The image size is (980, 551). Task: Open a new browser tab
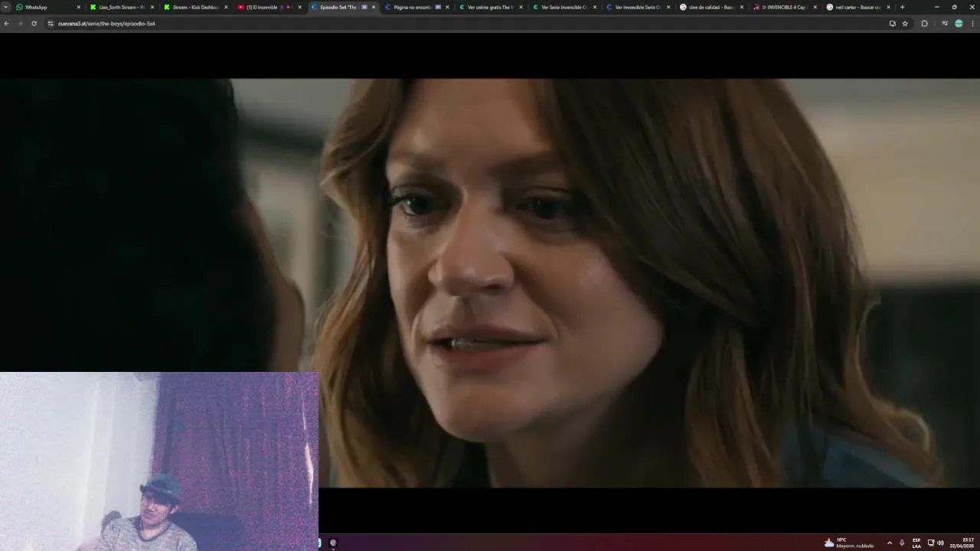click(x=902, y=7)
